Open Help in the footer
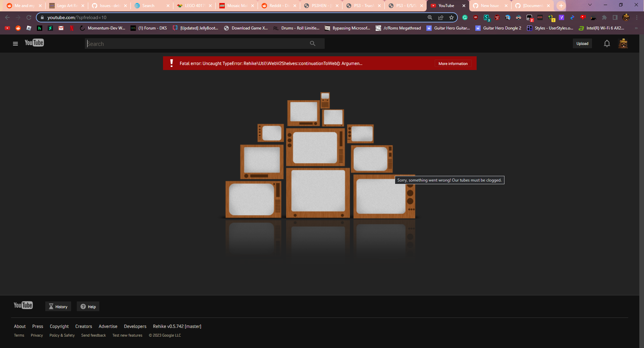 pos(88,306)
